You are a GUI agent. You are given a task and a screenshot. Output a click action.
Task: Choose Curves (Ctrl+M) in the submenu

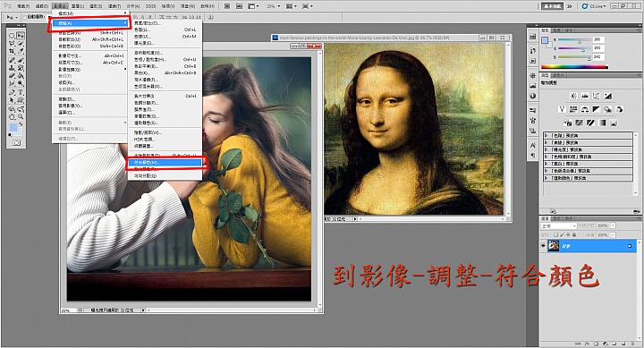click(x=165, y=37)
